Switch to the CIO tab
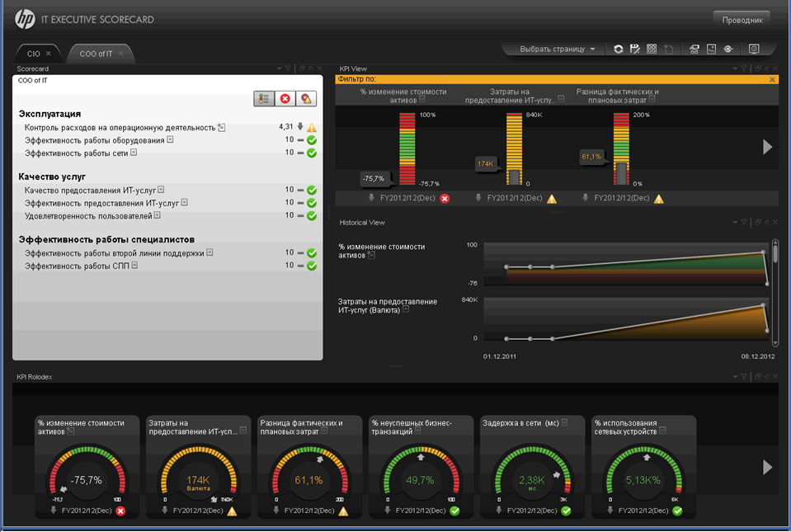 coord(33,54)
